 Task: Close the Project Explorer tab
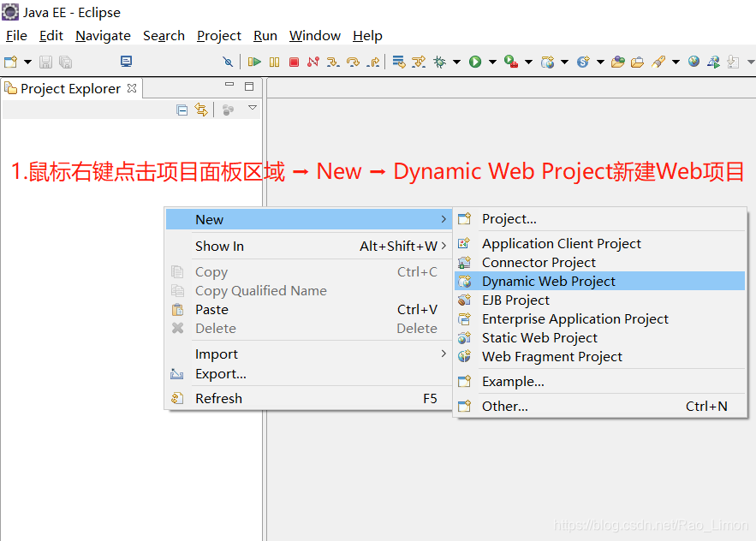coord(132,88)
